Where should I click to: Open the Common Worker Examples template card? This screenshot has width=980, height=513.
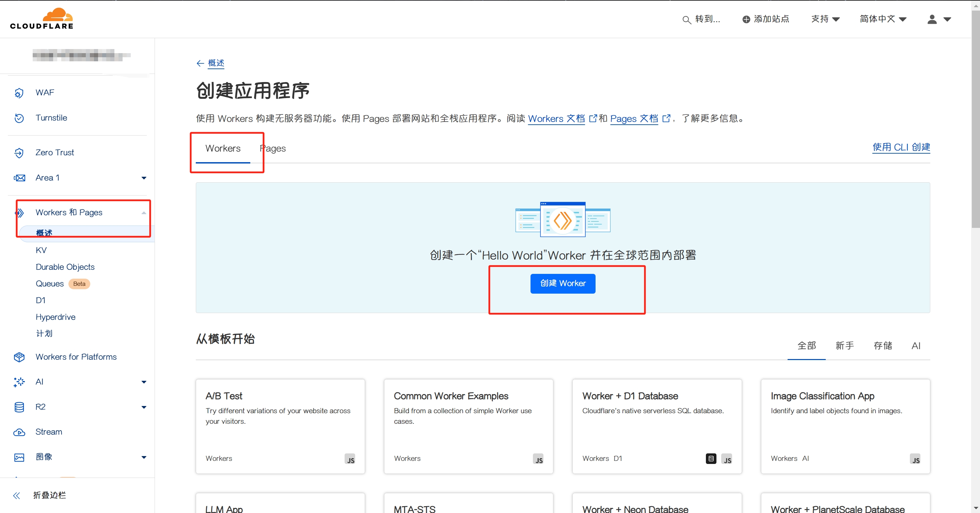coord(469,426)
